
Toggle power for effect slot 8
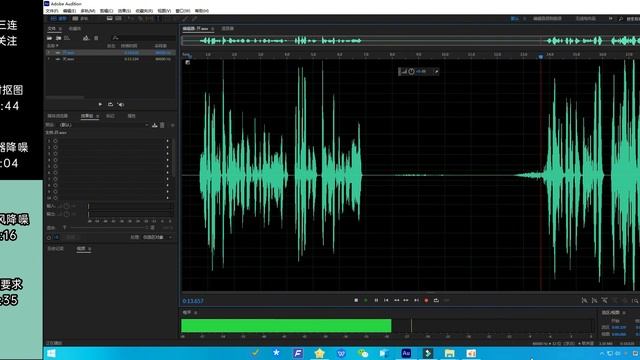[x=55, y=185]
